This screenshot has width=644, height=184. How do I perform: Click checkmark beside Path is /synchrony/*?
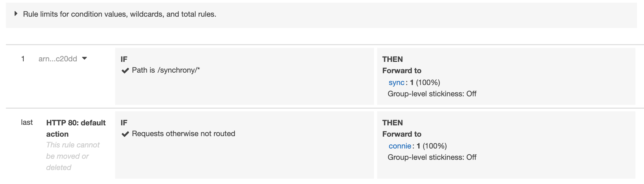pyautogui.click(x=125, y=70)
